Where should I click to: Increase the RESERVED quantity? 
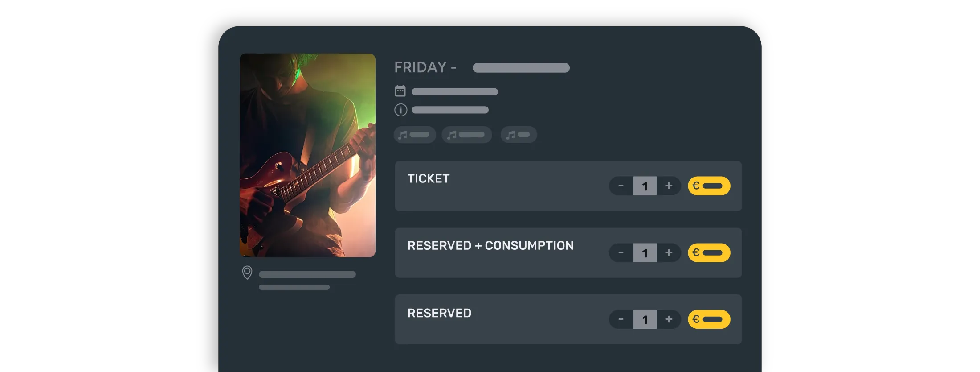[669, 319]
